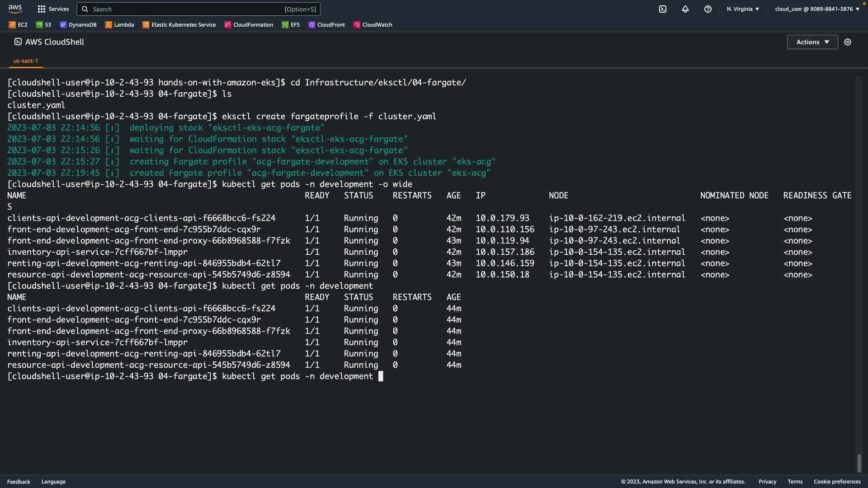The image size is (868, 488).
Task: Click the Language button in footer
Action: pyautogui.click(x=53, y=482)
